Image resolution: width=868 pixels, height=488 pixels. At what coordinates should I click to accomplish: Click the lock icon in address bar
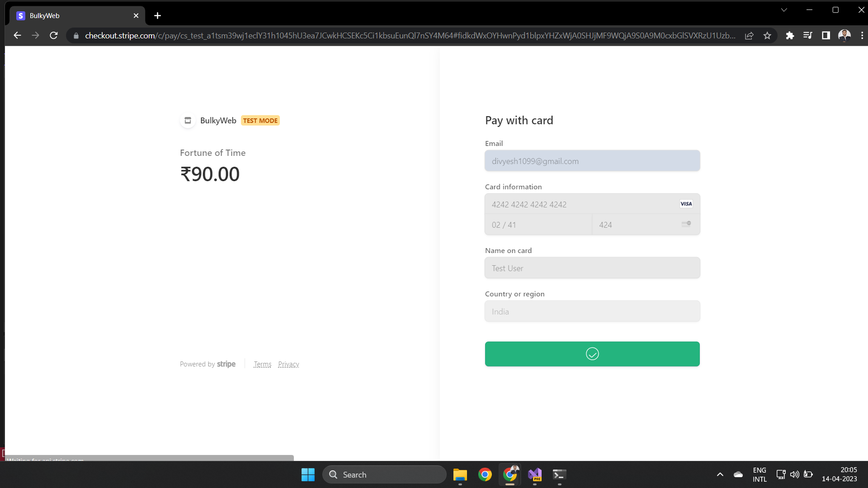[76, 36]
